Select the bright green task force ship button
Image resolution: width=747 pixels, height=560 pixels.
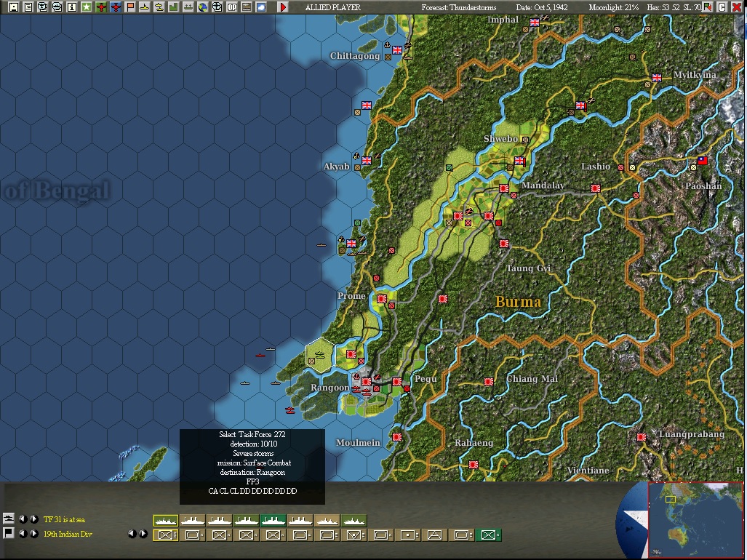(x=273, y=521)
